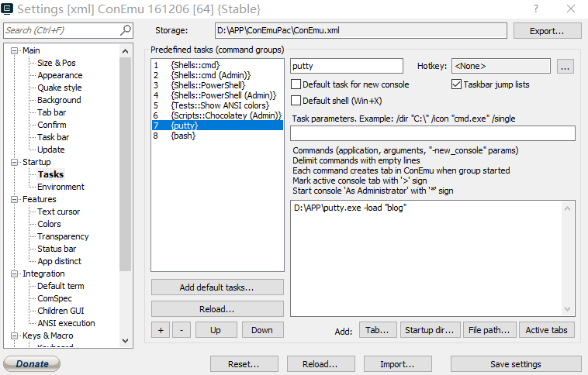Click the ConEmu window title icon

(x=7, y=9)
